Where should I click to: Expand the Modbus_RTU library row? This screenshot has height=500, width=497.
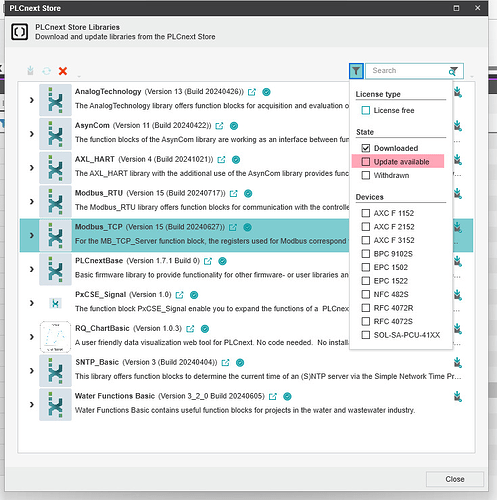click(x=32, y=202)
